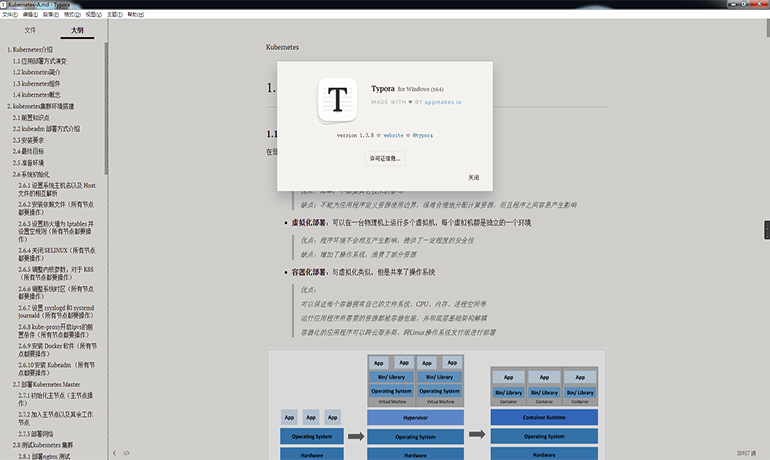Jump to outline item 2.6.7 设置 rsyslogd
Screen dimensions: 770x460
pos(56,312)
